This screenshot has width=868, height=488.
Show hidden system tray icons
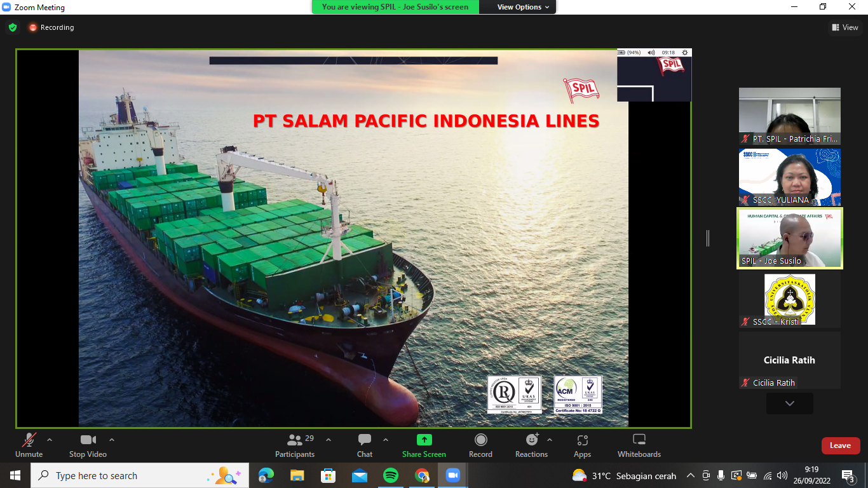click(x=691, y=475)
